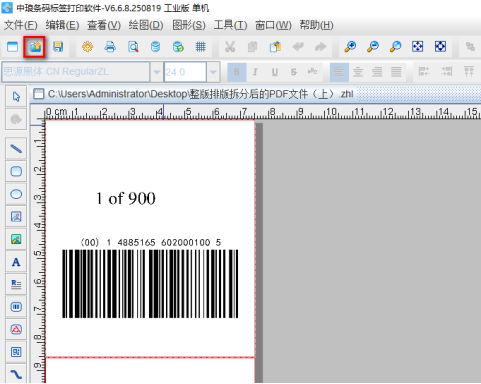Set text alignment to center

358,72
